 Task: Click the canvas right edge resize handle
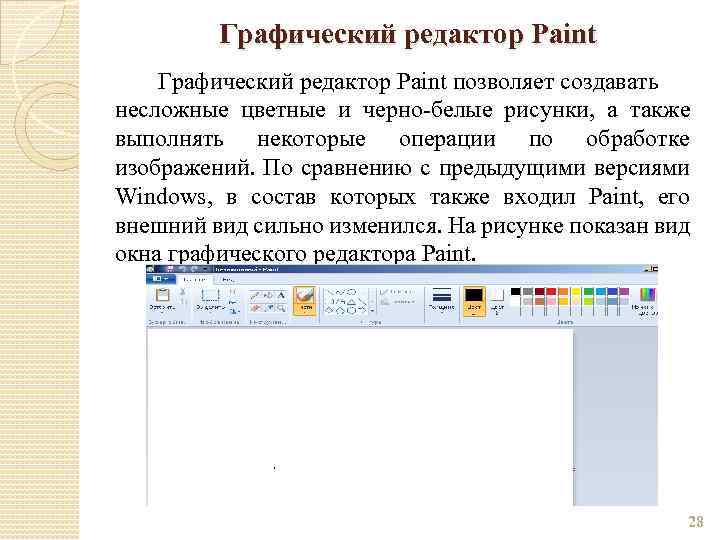coord(574,469)
